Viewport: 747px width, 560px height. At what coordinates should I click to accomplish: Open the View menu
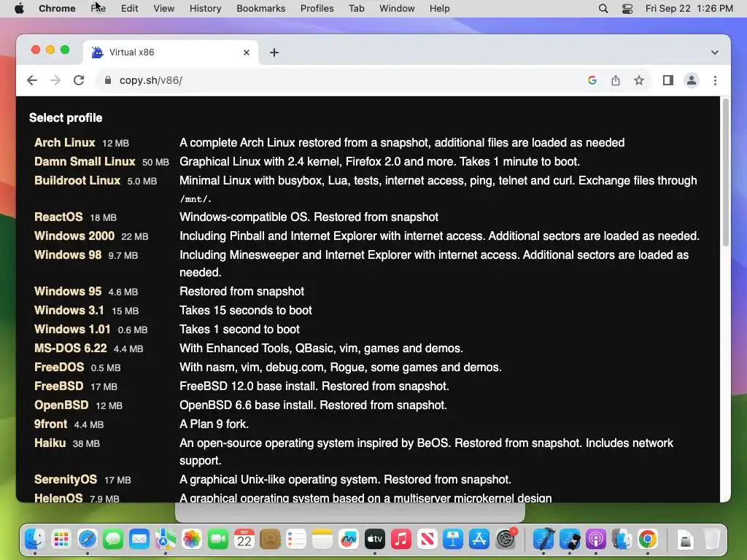(163, 9)
